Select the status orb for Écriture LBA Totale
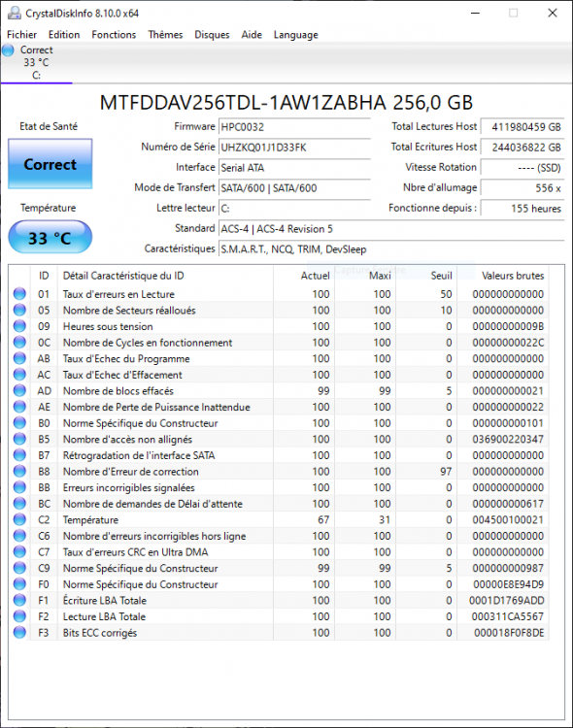Screen dimensions: 573x728 19,600
